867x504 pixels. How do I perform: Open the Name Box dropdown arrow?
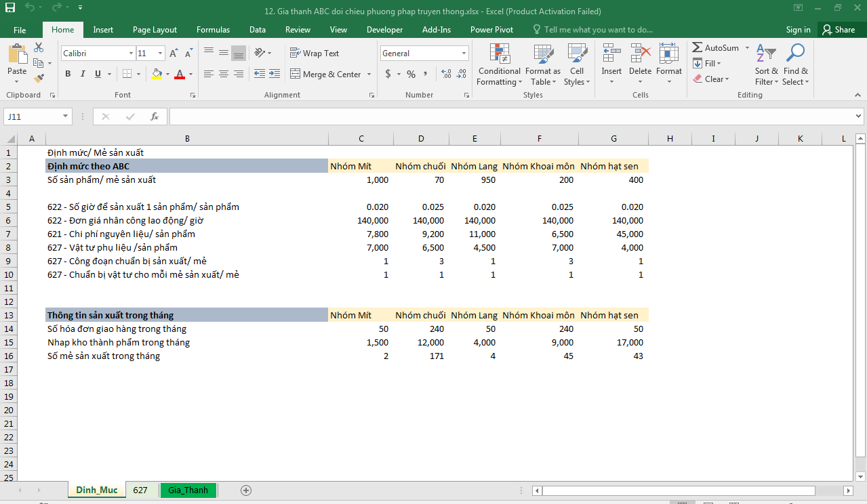pyautogui.click(x=66, y=117)
